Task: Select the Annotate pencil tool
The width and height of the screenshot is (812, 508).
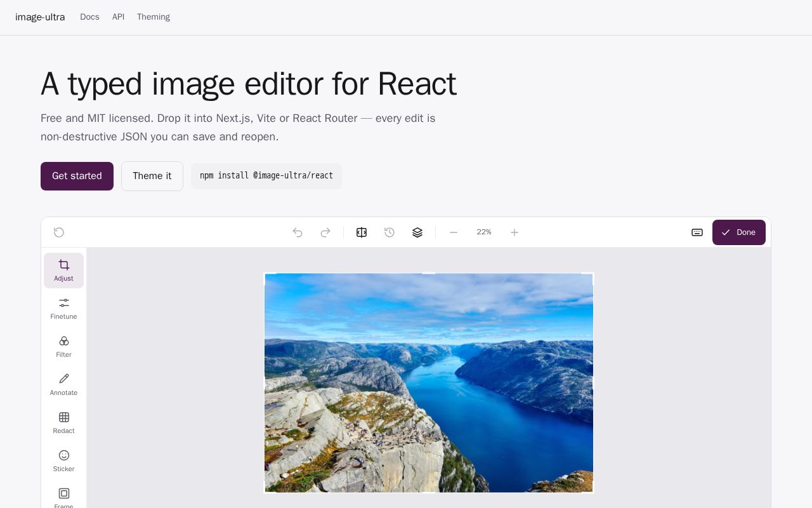Action: (63, 385)
